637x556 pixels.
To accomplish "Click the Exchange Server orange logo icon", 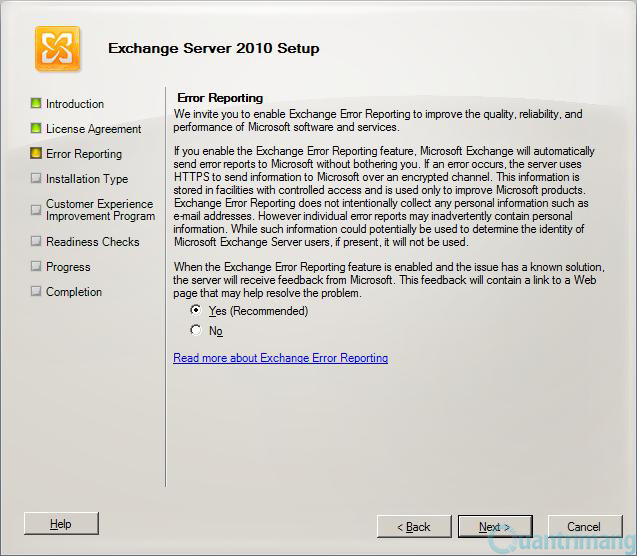I will [x=57, y=49].
